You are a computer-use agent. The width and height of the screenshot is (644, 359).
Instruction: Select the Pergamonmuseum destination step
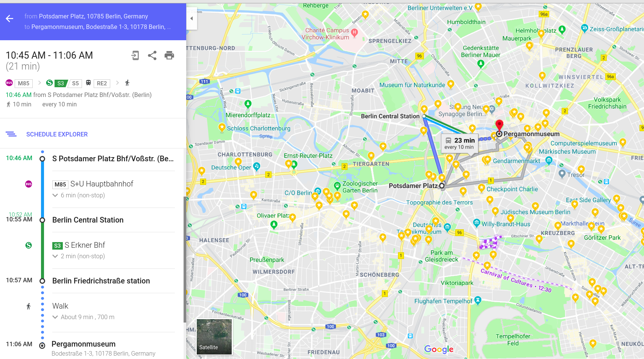pyautogui.click(x=84, y=344)
